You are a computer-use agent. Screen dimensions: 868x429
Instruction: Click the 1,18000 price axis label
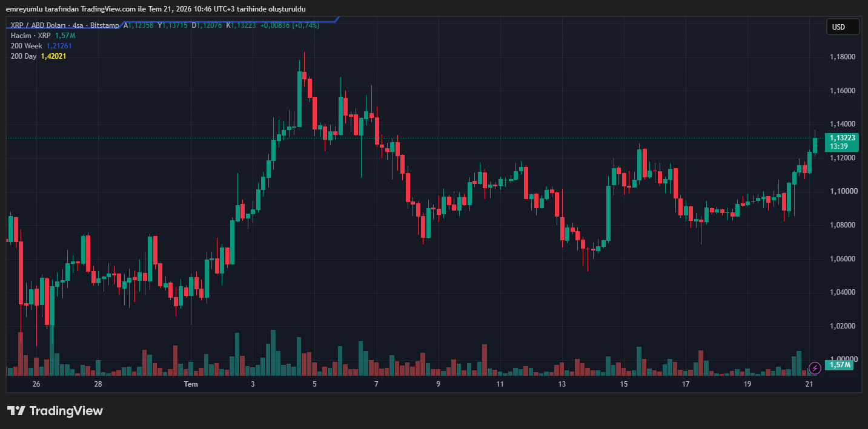point(843,57)
